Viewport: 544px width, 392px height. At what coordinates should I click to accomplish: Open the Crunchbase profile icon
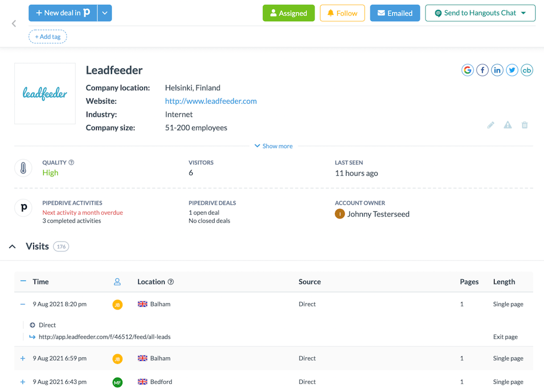(x=526, y=70)
